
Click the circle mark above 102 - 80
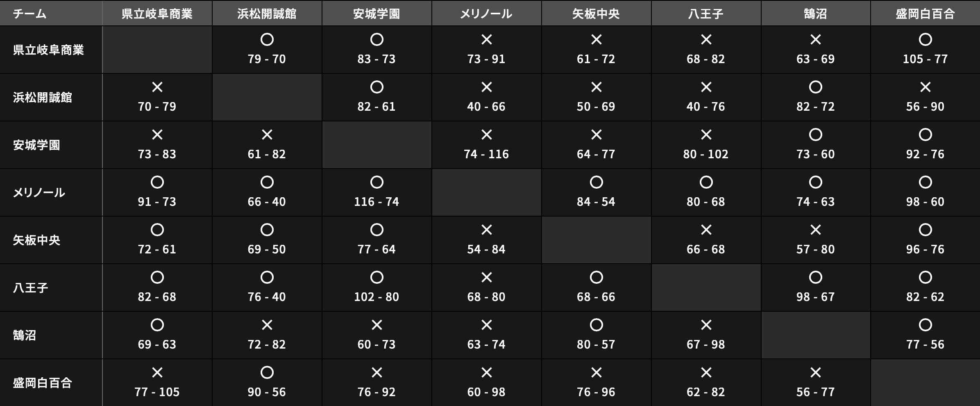click(377, 277)
